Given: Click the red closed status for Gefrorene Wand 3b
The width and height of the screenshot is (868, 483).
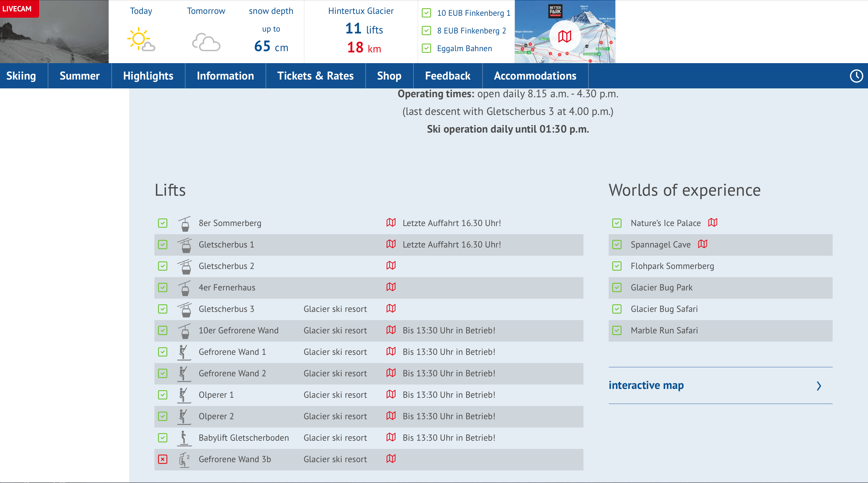Looking at the screenshot, I should tap(163, 459).
